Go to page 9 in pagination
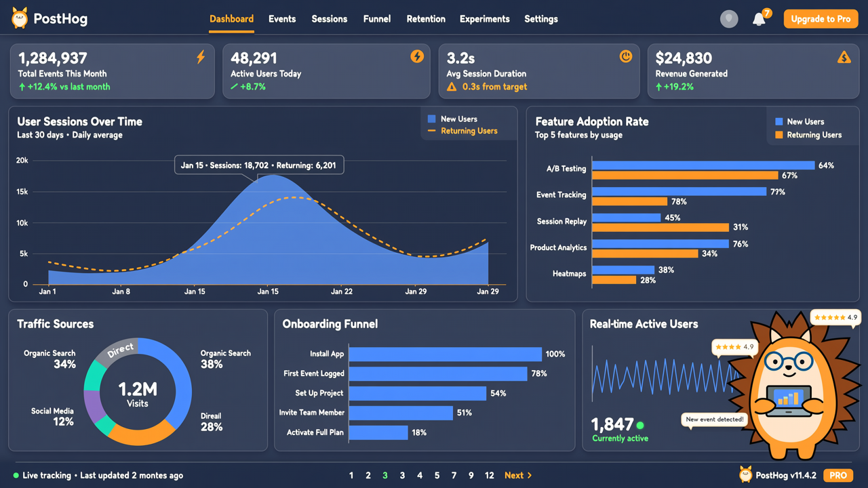 (471, 475)
